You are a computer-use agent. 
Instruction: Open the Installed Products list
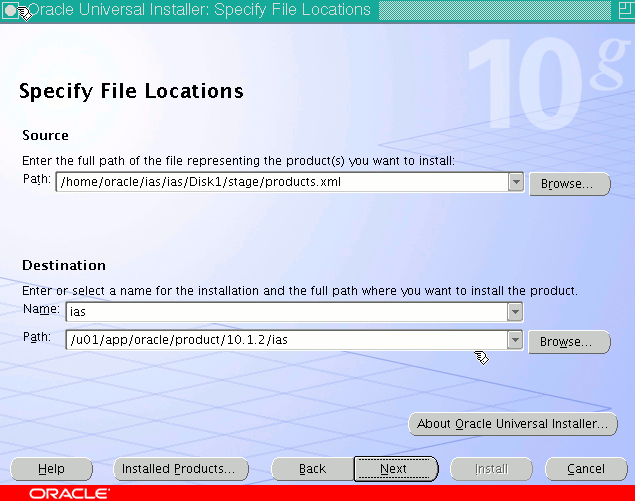coord(181,469)
